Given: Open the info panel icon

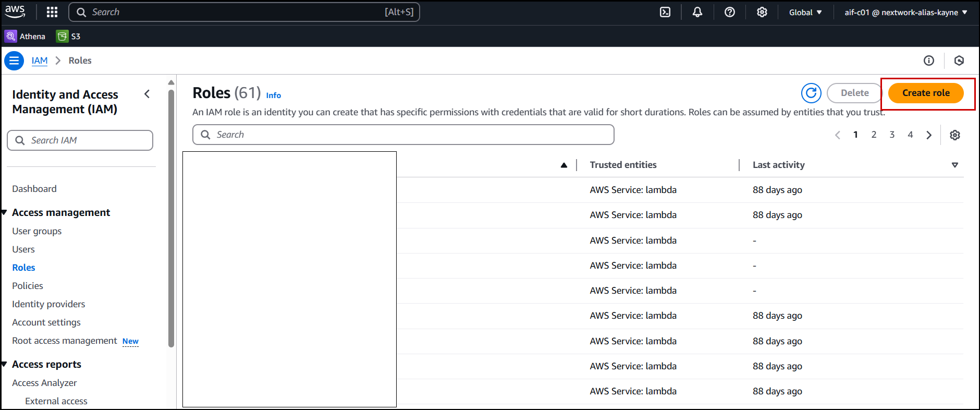Looking at the screenshot, I should tap(929, 61).
